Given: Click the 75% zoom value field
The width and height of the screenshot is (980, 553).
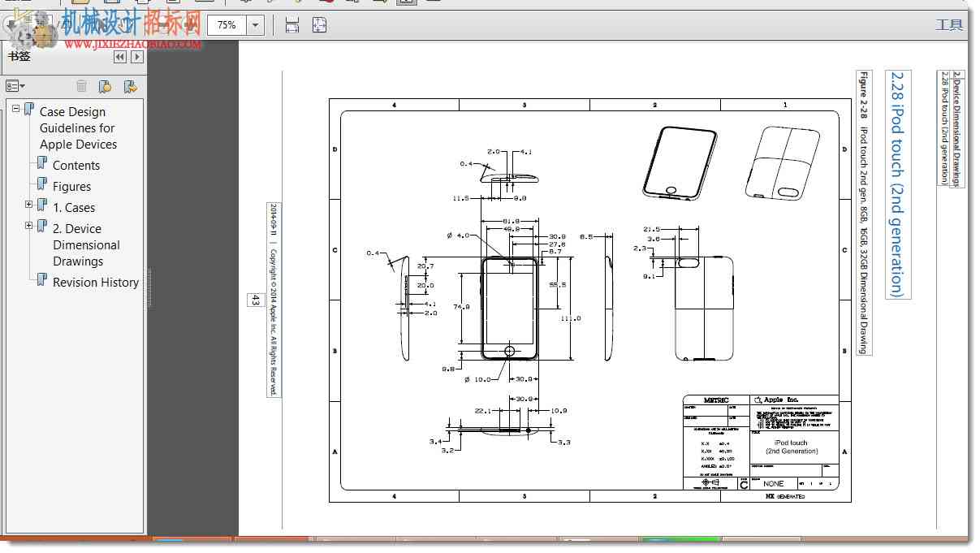Looking at the screenshot, I should click(227, 25).
